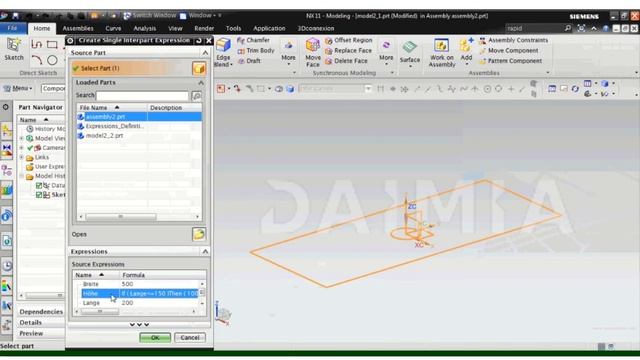The image size is (640, 360).
Task: Toggle the Datum feature checkbox
Action: click(x=39, y=185)
